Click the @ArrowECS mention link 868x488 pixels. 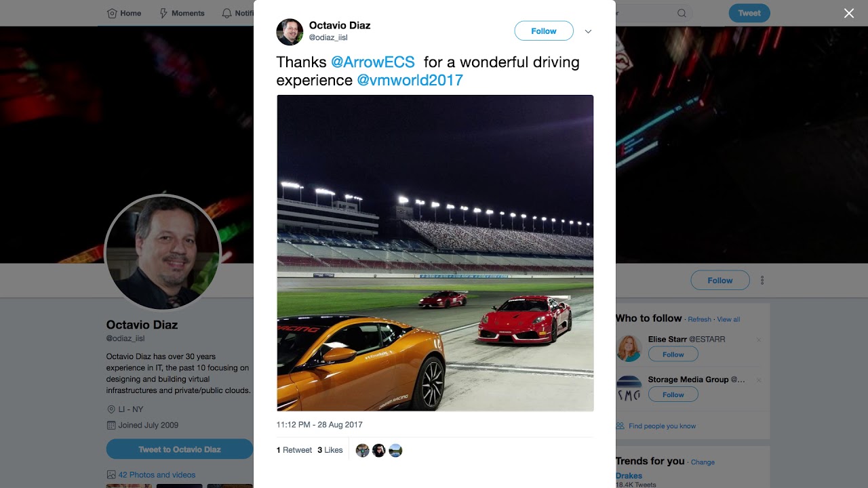(372, 62)
